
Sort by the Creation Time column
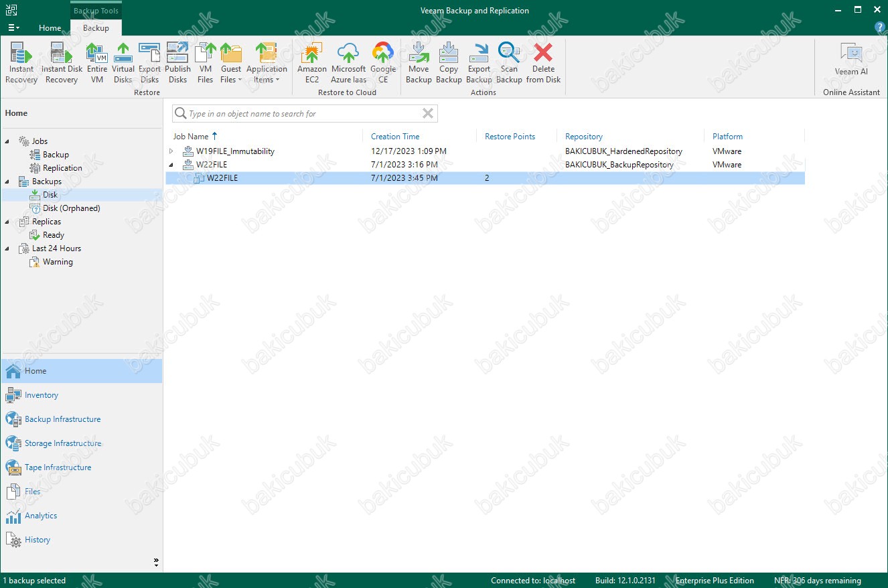pos(395,137)
